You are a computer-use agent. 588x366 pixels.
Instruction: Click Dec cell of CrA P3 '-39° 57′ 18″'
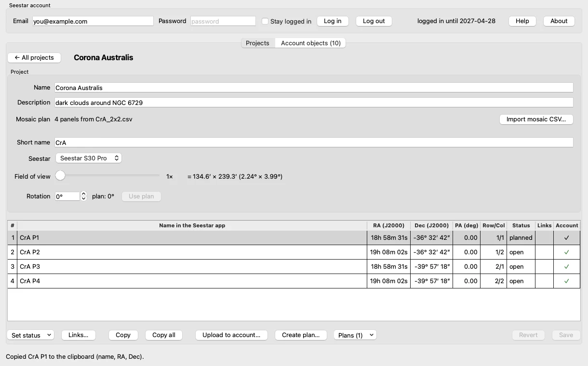point(432,267)
